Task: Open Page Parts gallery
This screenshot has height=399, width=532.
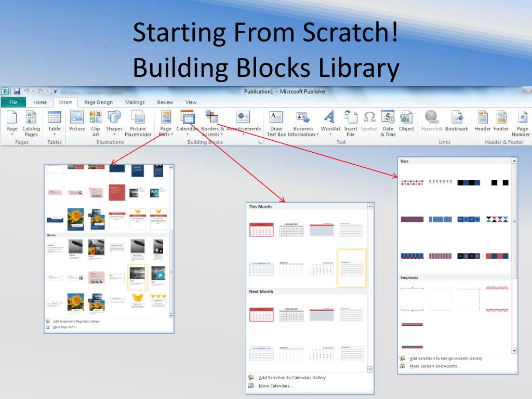Action: pos(166,123)
